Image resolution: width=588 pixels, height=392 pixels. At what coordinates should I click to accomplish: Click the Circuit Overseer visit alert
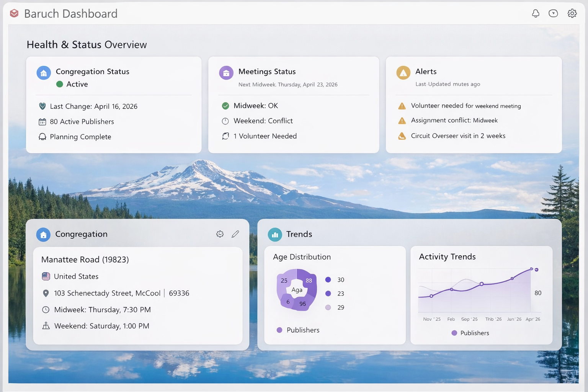pos(458,136)
